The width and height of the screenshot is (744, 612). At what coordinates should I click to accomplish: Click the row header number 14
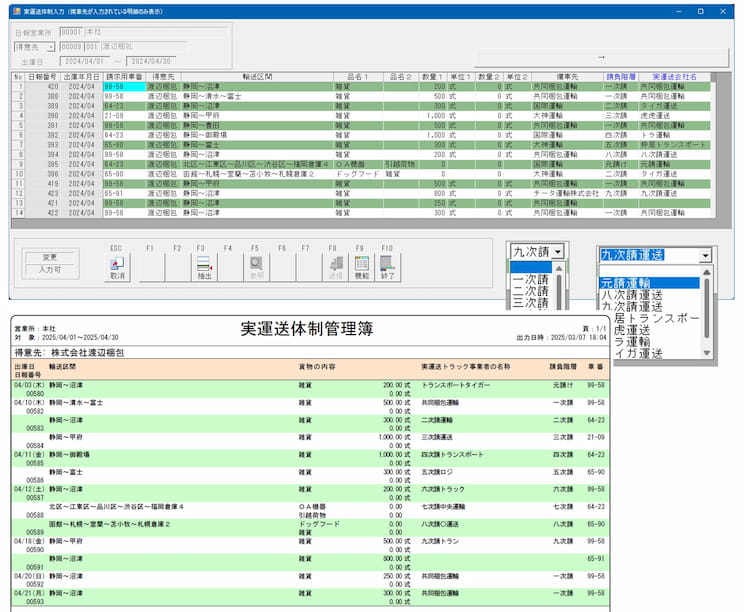(19, 213)
